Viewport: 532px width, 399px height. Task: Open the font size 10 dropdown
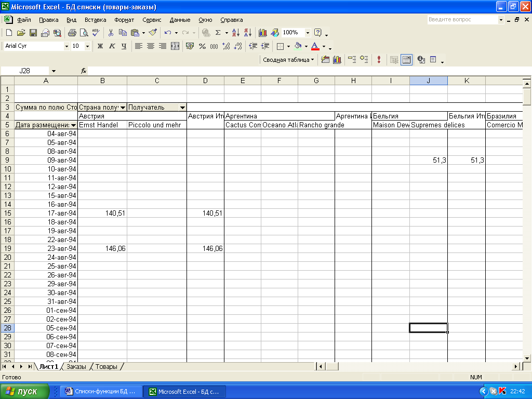click(x=87, y=46)
